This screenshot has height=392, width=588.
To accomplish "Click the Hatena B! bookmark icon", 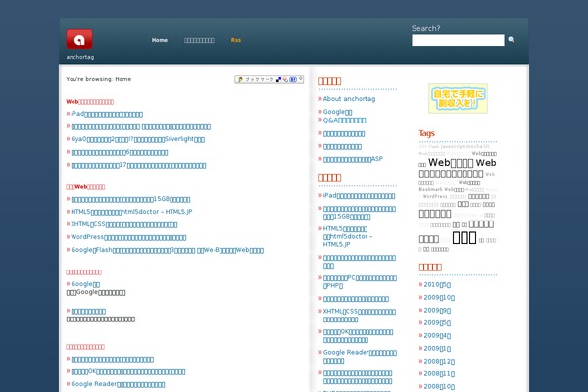I will tap(293, 79).
